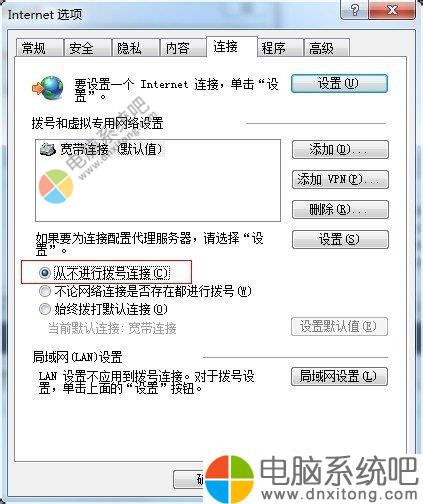Click the 设置(U) button at top

click(339, 83)
